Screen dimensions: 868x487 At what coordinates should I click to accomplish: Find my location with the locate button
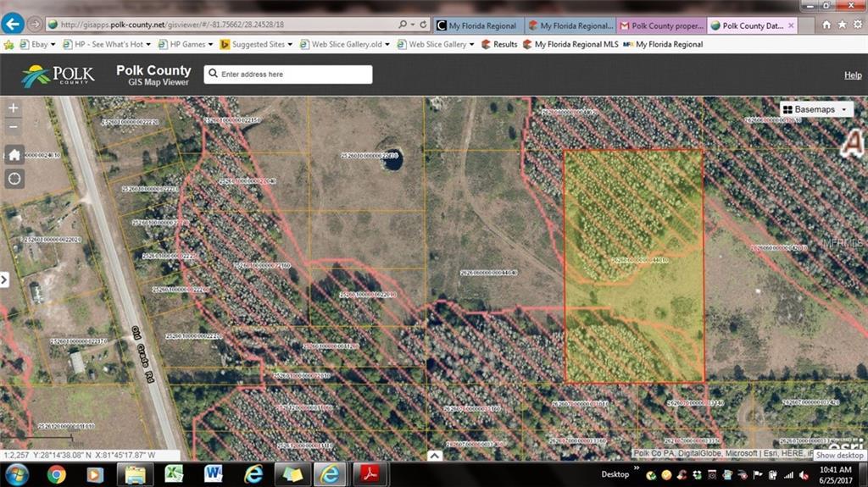(x=14, y=179)
